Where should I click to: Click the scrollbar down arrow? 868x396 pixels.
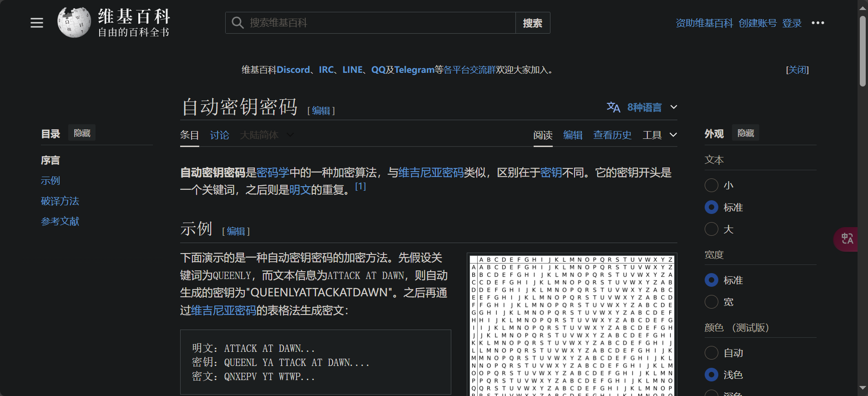pyautogui.click(x=863, y=388)
